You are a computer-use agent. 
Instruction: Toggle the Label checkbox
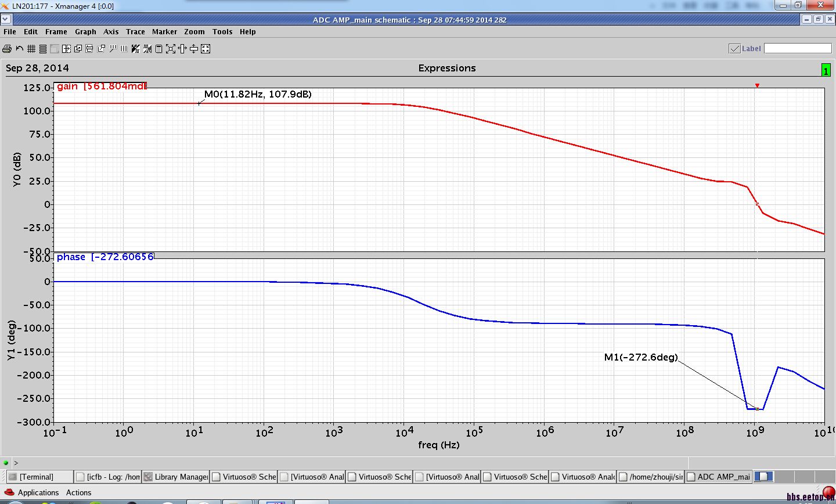tap(734, 49)
